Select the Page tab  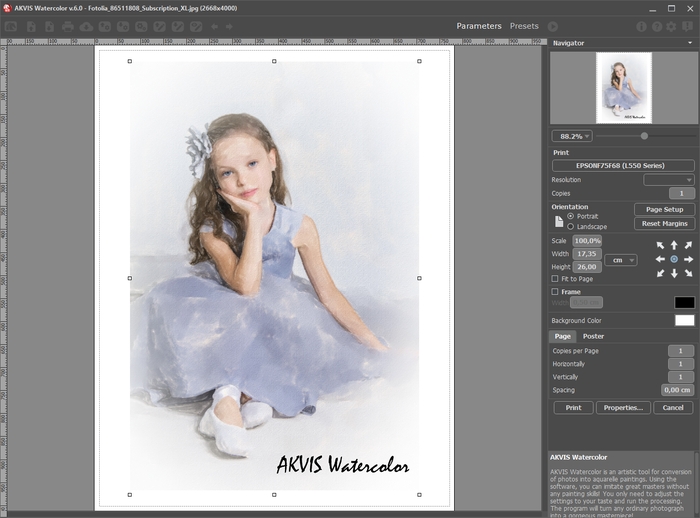click(562, 336)
